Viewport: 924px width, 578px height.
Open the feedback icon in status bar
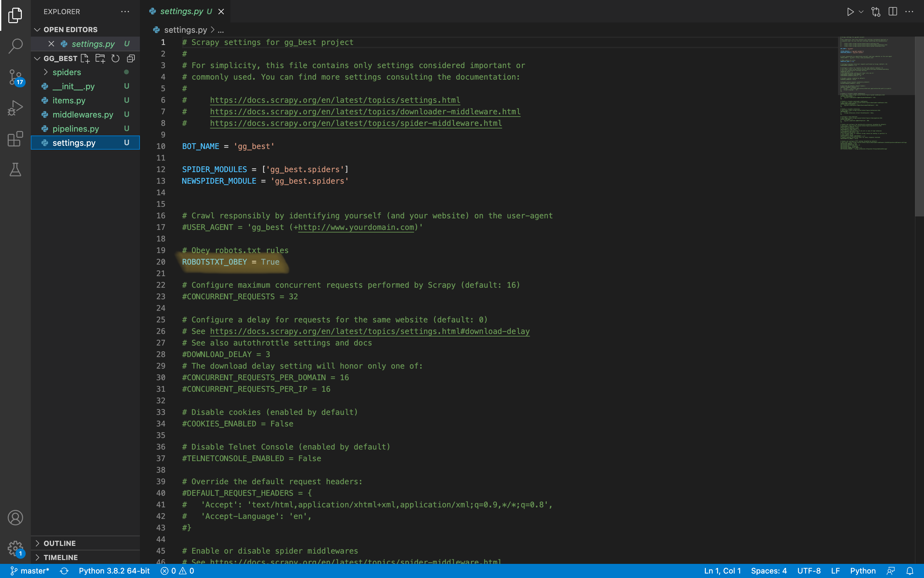point(891,571)
